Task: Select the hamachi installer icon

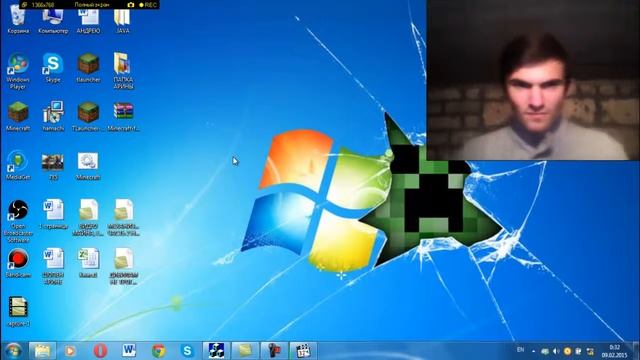Action: (53, 116)
